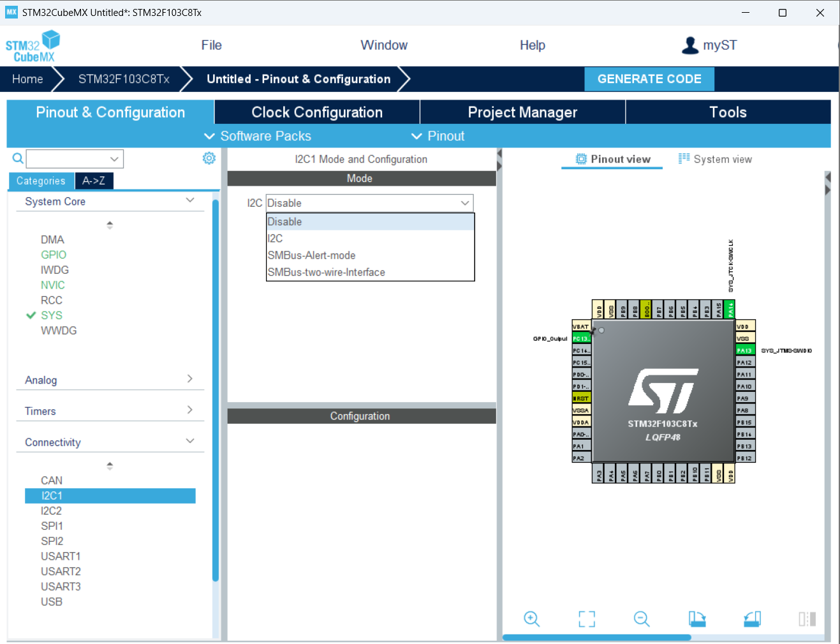Image resolution: width=840 pixels, height=644 pixels.
Task: Switch to Clock Configuration tab
Action: coord(317,112)
